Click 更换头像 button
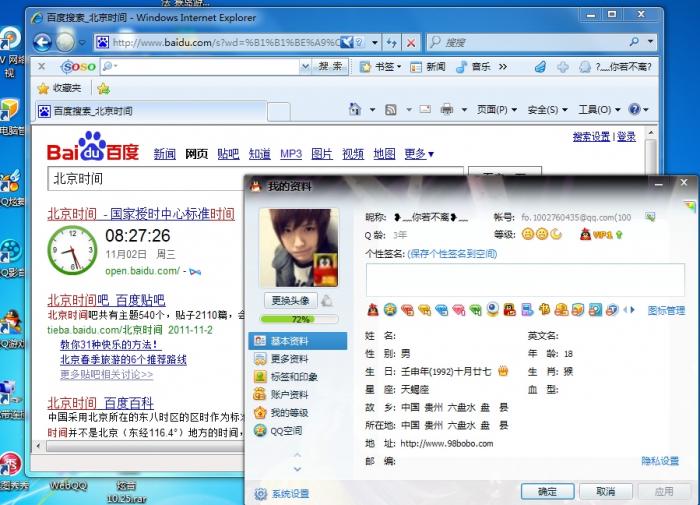The image size is (700, 505). 291,300
